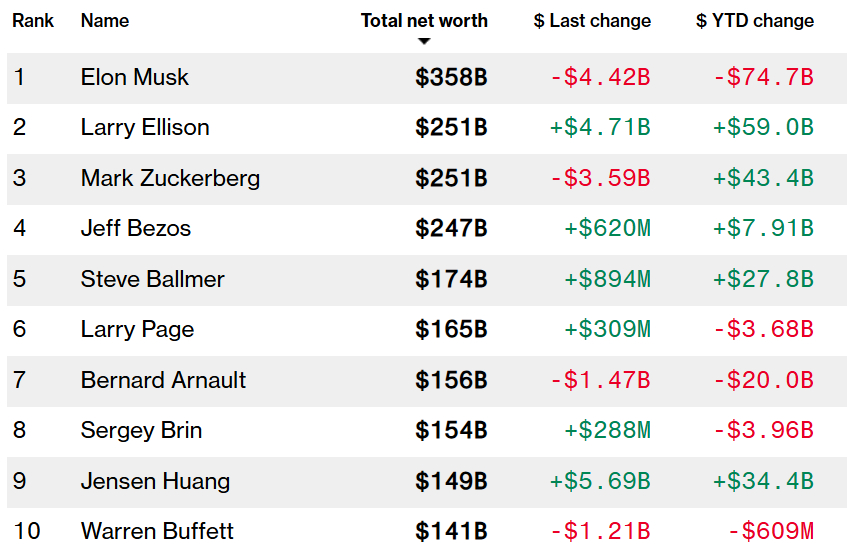View Jeff Bezos's profile
Screen dimensions: 847x552
tap(136, 228)
